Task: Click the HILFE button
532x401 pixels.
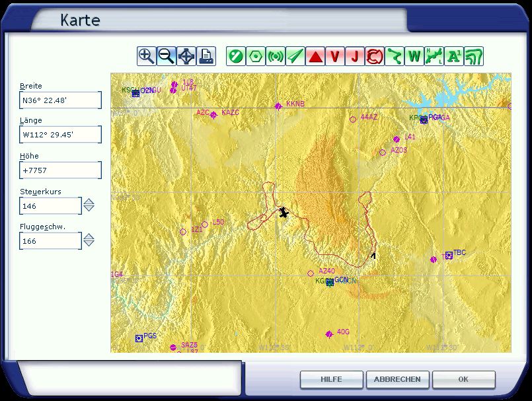Action: pyautogui.click(x=332, y=379)
